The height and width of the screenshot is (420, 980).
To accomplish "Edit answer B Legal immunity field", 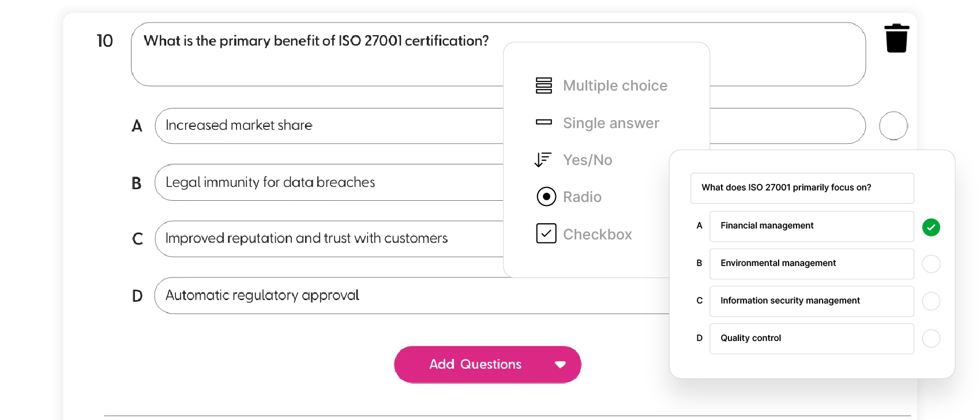I will [329, 182].
